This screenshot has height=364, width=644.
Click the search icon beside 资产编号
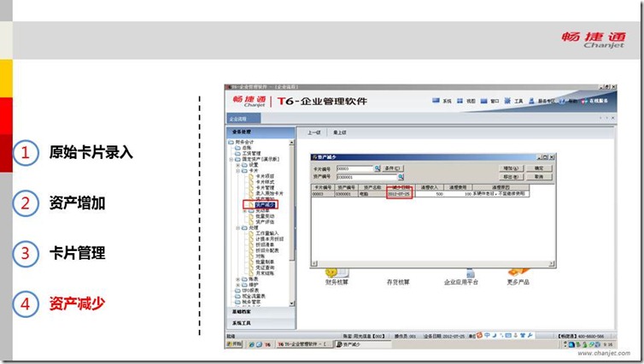(401, 177)
